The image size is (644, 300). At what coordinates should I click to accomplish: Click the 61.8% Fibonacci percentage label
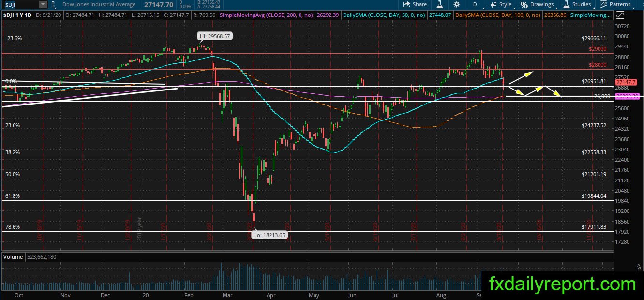click(12, 195)
